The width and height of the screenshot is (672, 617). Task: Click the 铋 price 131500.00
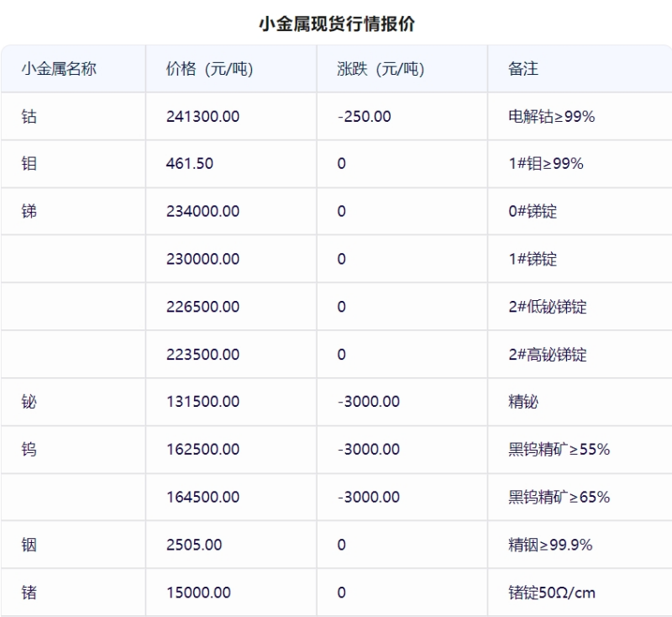click(202, 401)
